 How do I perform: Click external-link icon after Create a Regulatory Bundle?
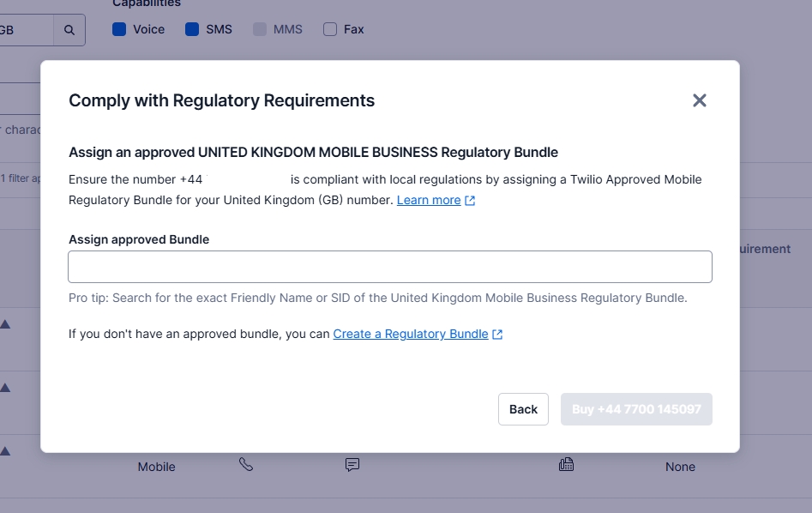point(497,335)
